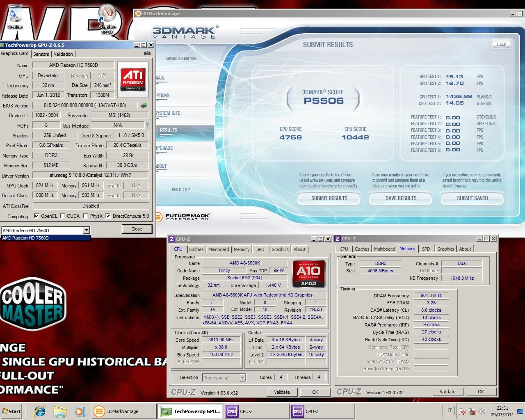Click Validate in the right CPU-Z memory window
The width and height of the screenshot is (525, 420).
[447, 392]
